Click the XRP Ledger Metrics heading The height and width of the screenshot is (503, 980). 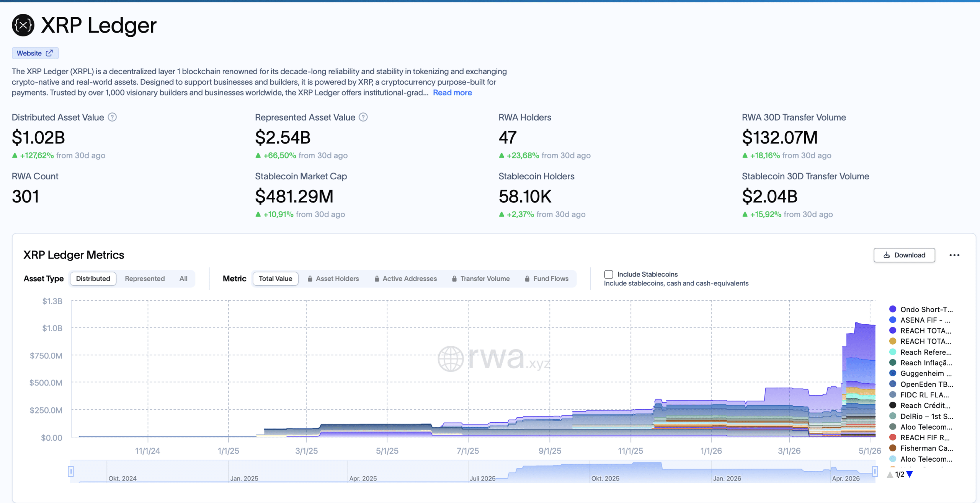coord(74,255)
